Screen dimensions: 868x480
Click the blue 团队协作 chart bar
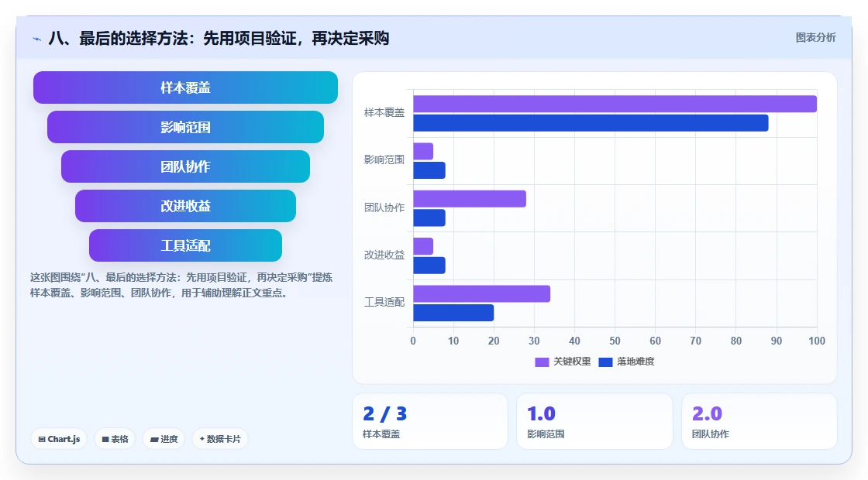click(429, 218)
